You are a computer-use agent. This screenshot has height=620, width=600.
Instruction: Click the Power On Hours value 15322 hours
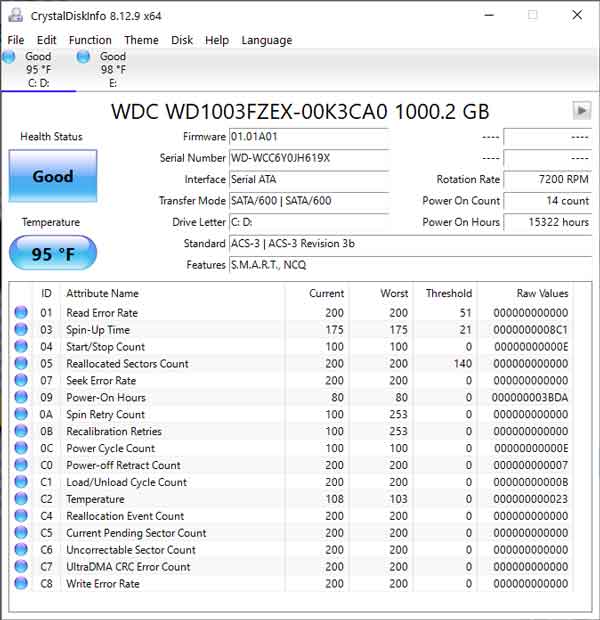547,222
